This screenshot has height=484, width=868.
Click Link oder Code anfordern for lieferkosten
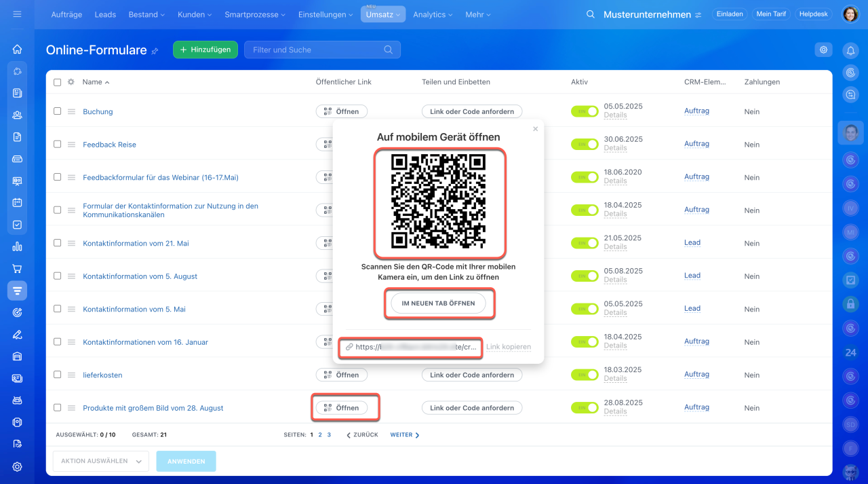(x=472, y=375)
